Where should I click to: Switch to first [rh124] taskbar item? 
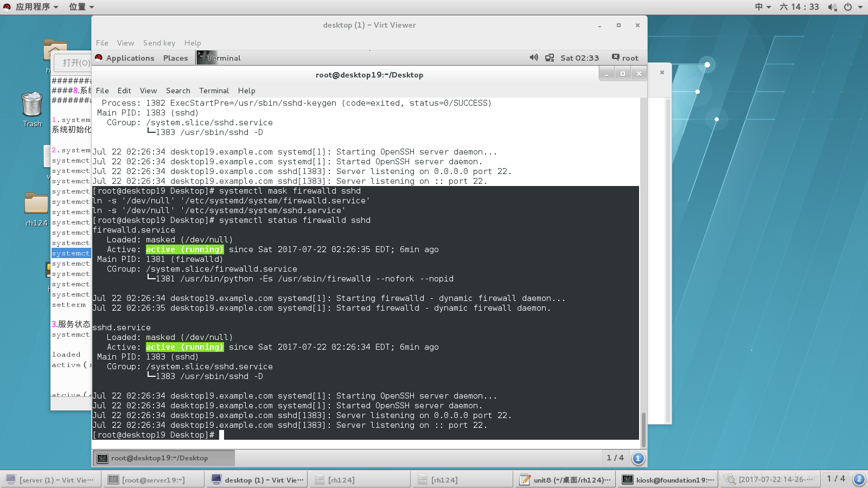[x=360, y=480]
